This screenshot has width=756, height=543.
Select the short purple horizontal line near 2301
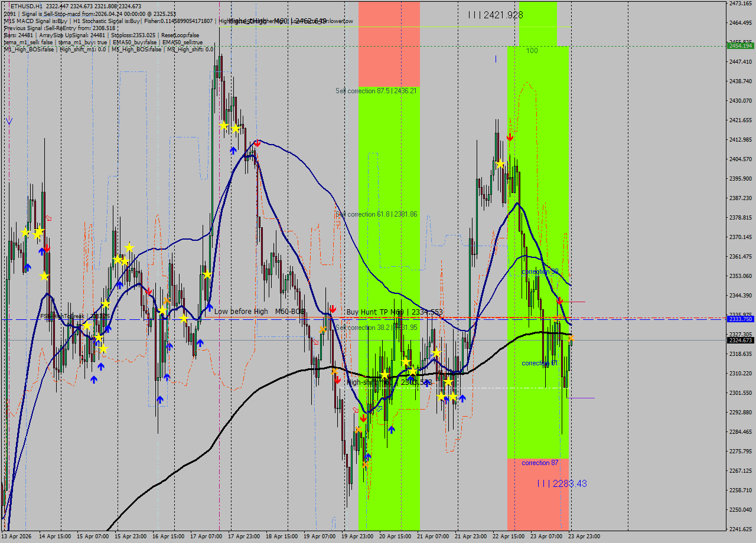(581, 398)
